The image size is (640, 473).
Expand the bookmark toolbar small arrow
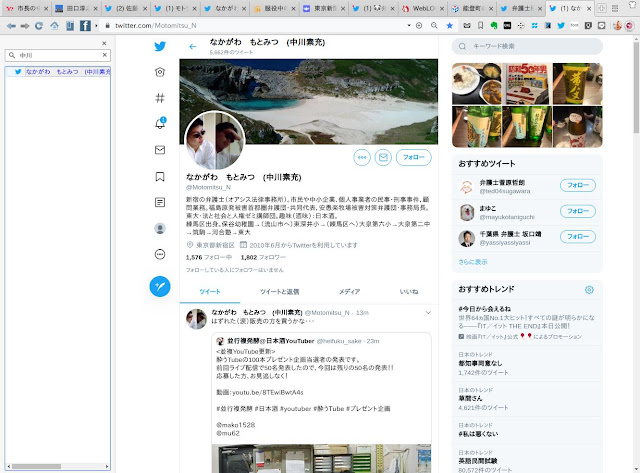[96, 26]
